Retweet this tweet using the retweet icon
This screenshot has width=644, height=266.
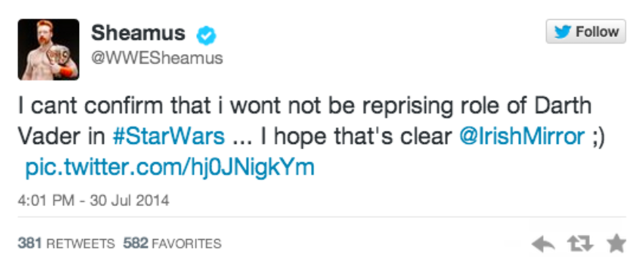tap(580, 244)
